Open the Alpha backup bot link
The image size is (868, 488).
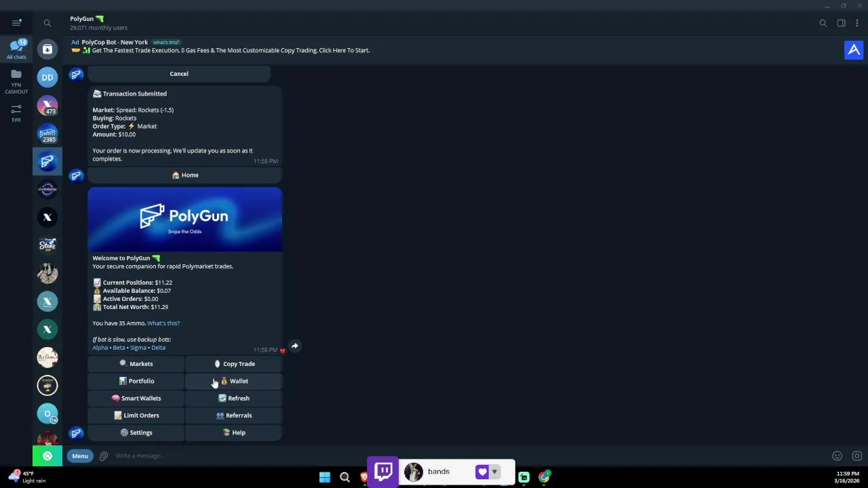[100, 348]
